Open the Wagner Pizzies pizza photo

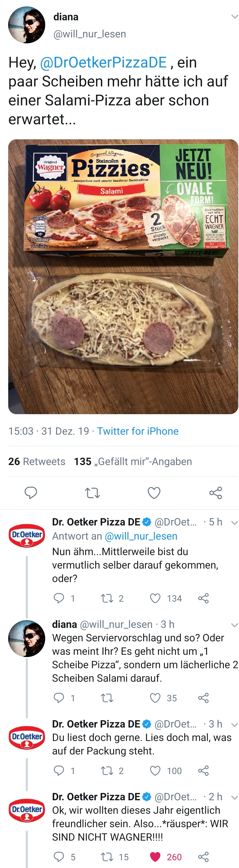(x=123, y=276)
